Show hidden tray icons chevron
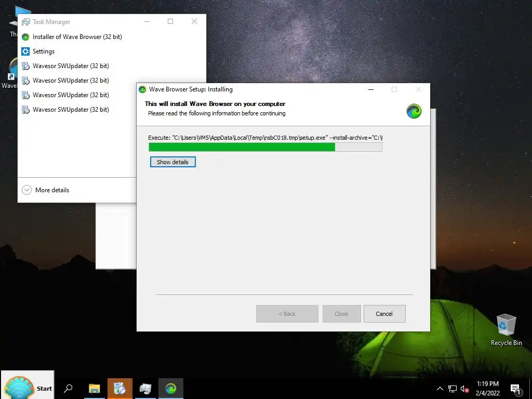The width and height of the screenshot is (532, 399). [440, 389]
